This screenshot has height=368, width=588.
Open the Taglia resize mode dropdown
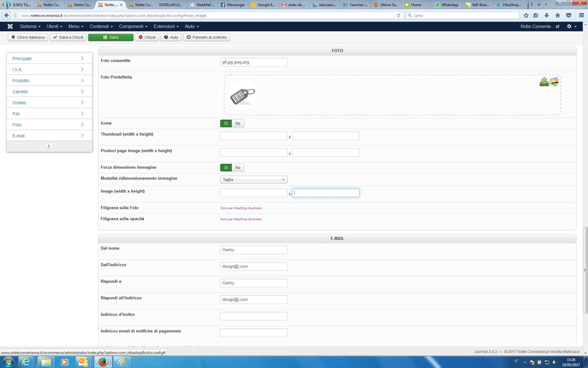[x=254, y=180]
